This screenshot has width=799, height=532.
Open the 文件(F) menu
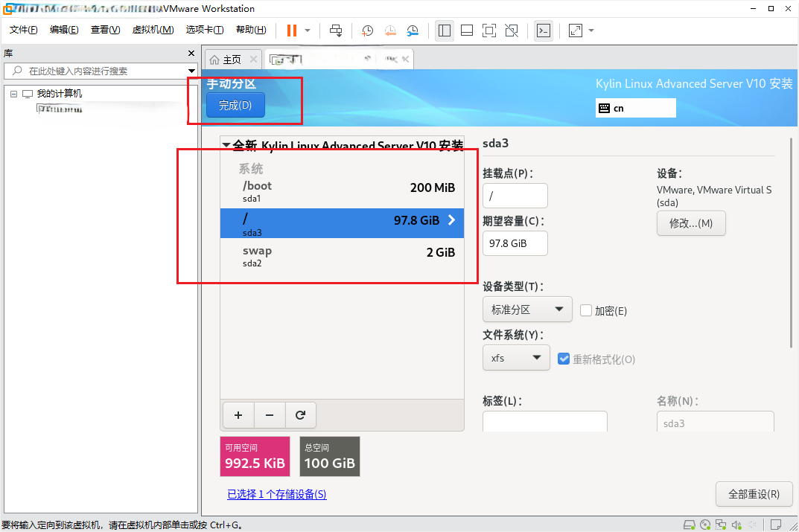click(x=23, y=30)
